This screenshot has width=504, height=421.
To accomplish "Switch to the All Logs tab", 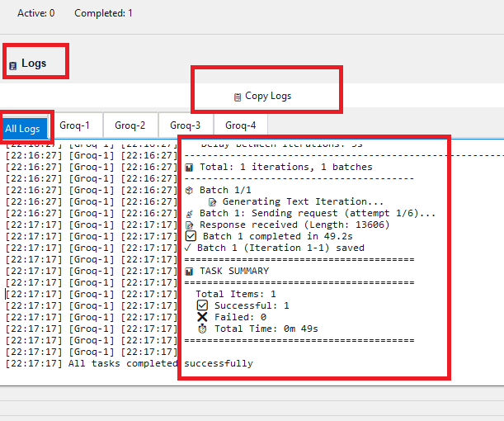I will 22,128.
